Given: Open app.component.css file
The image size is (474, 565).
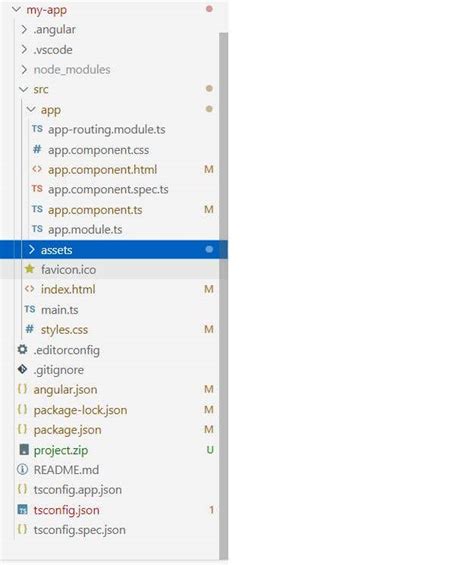Looking at the screenshot, I should point(98,150).
